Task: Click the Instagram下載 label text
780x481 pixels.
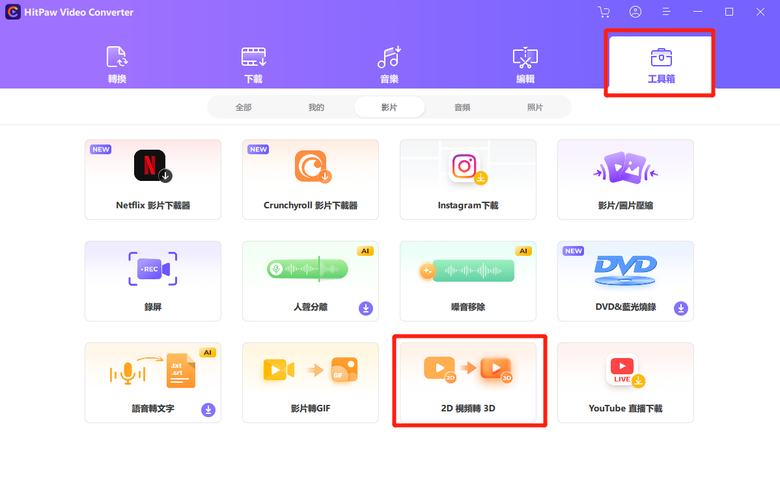Action: click(x=468, y=205)
